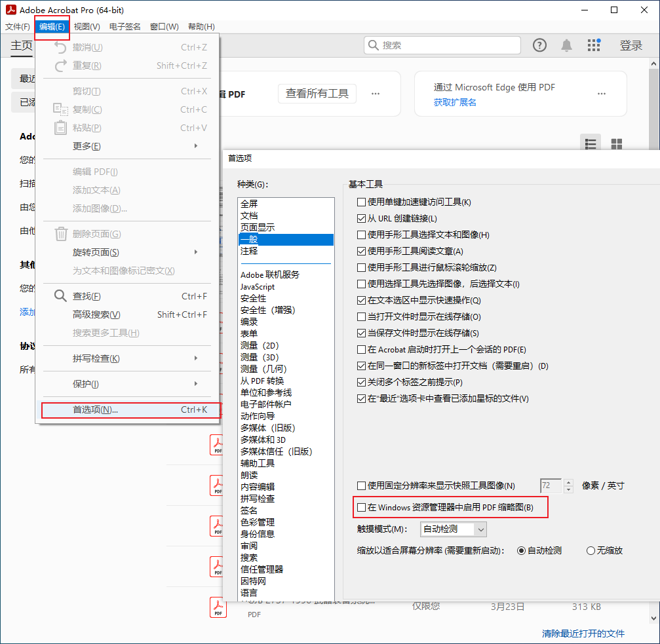This screenshot has height=644, width=660.
Task: Click the more options dots beside 查看所有工具
Action: coord(376,94)
